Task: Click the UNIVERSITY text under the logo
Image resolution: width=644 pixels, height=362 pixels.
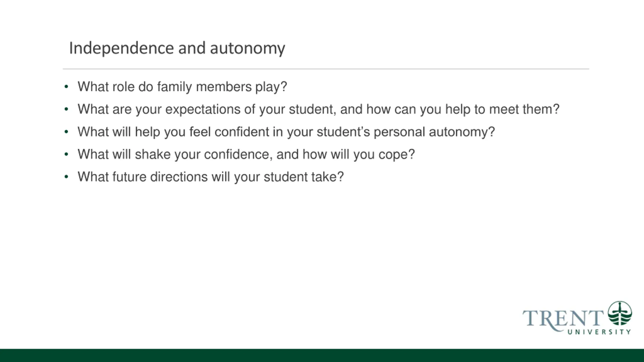Action: point(599,332)
